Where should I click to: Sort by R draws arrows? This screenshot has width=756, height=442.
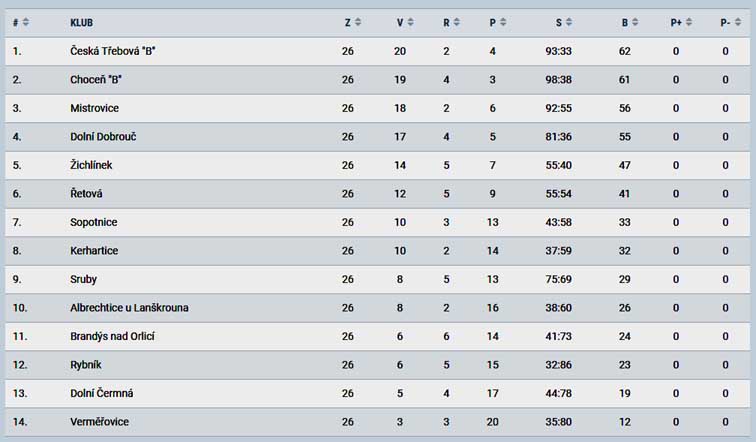click(457, 22)
